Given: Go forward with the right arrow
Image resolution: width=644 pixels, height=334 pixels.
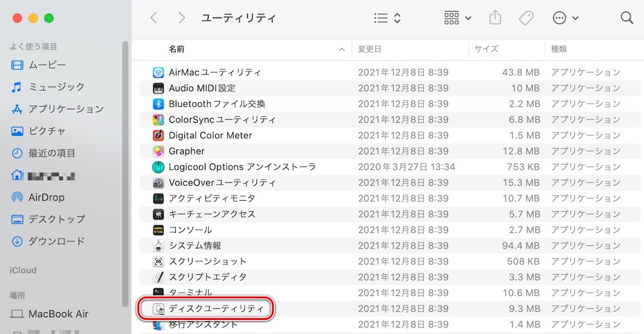Looking at the screenshot, I should tap(182, 17).
